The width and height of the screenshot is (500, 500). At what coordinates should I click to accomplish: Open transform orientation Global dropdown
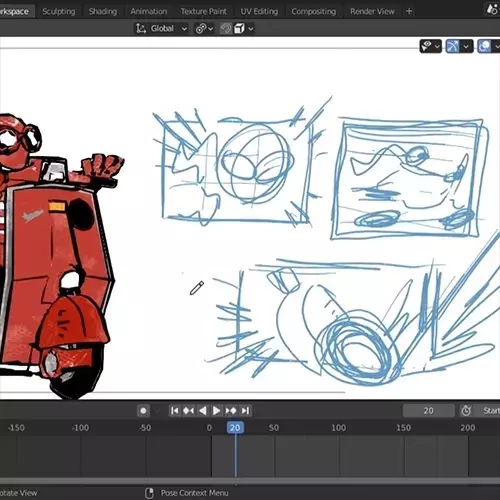click(161, 29)
